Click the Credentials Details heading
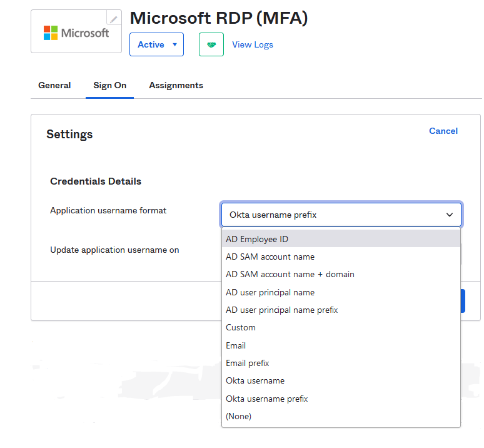 [96, 181]
